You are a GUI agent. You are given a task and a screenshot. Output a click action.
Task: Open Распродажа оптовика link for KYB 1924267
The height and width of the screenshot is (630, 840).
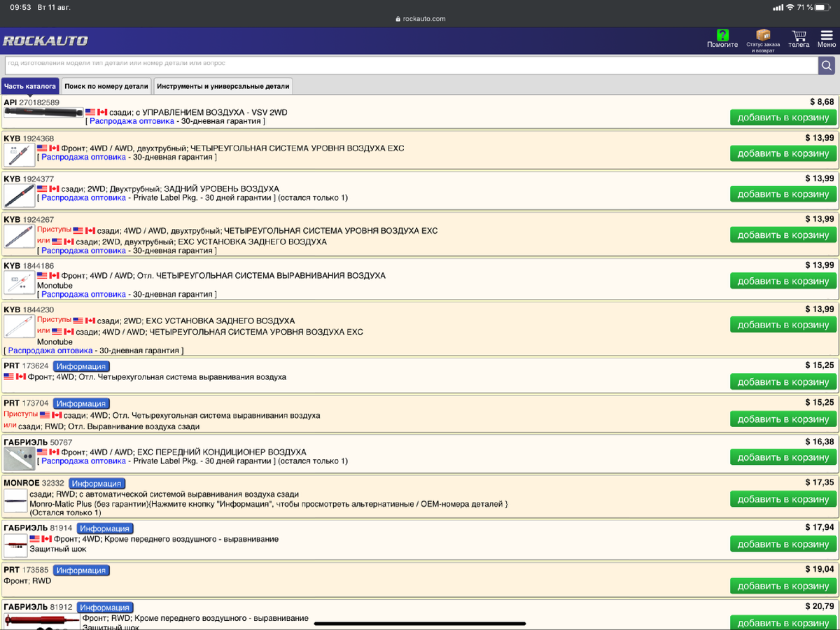pyautogui.click(x=83, y=251)
